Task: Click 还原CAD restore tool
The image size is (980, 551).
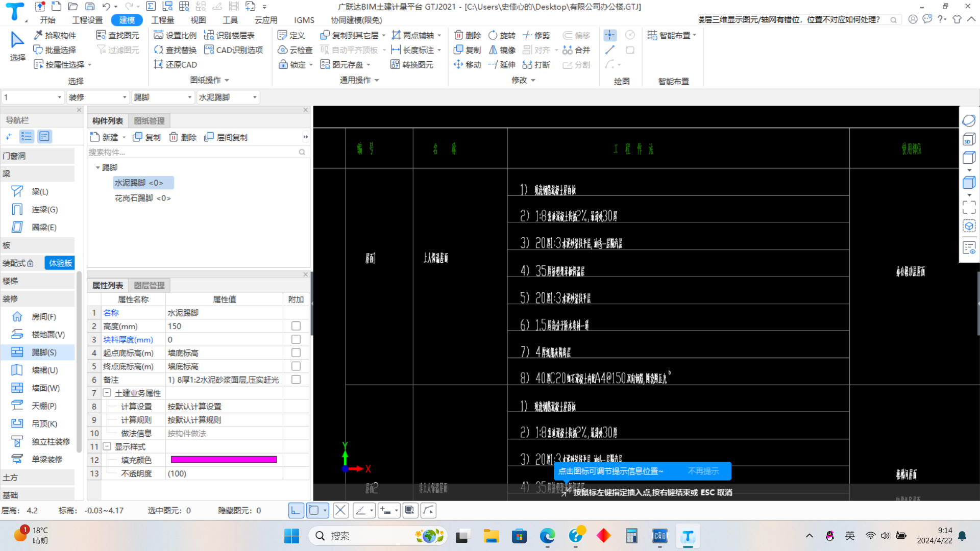Action: (175, 65)
